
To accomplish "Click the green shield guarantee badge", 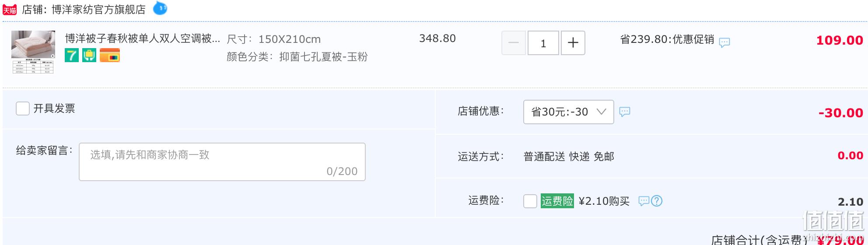I will [x=89, y=56].
